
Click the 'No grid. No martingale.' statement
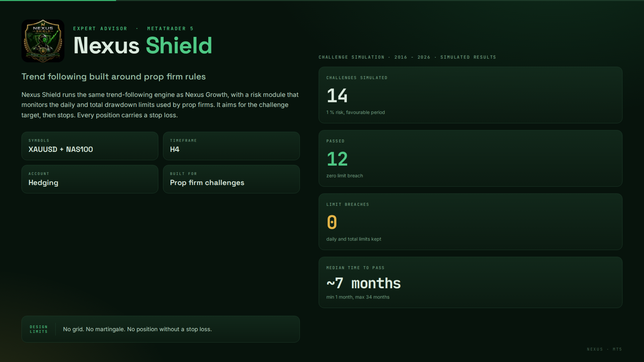138,329
